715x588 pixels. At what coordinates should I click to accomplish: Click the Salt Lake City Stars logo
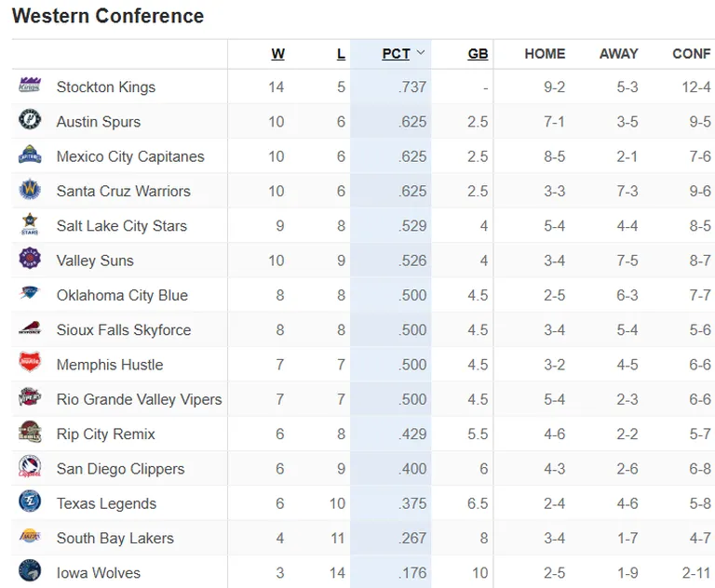click(x=30, y=224)
